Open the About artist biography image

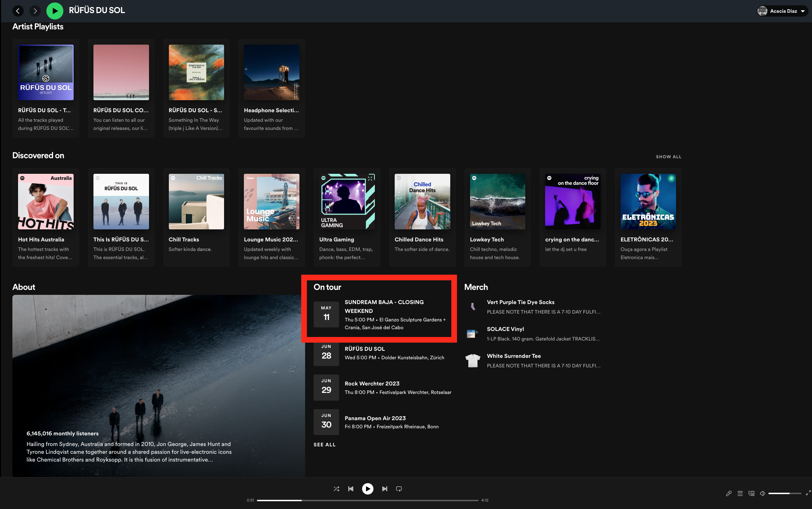click(159, 386)
